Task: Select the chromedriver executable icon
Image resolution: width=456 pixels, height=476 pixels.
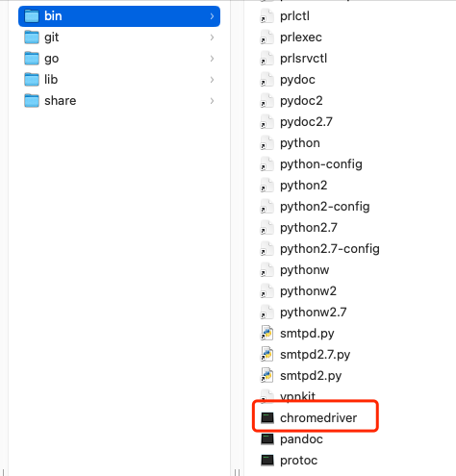Action: tap(267, 417)
